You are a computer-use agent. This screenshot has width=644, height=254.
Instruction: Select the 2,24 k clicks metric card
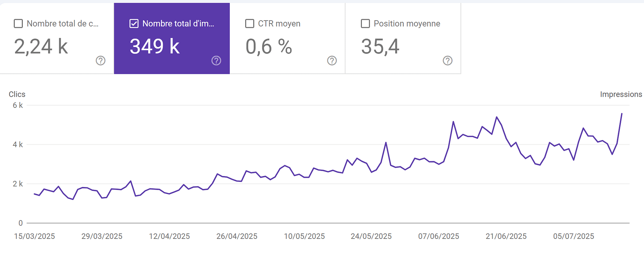click(x=57, y=38)
